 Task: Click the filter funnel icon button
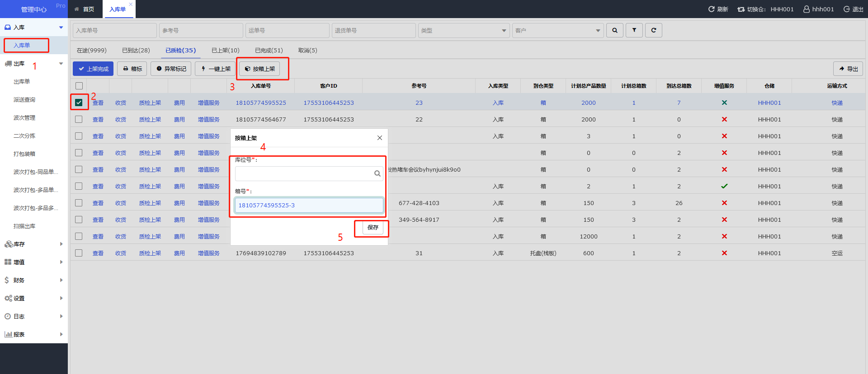(634, 30)
